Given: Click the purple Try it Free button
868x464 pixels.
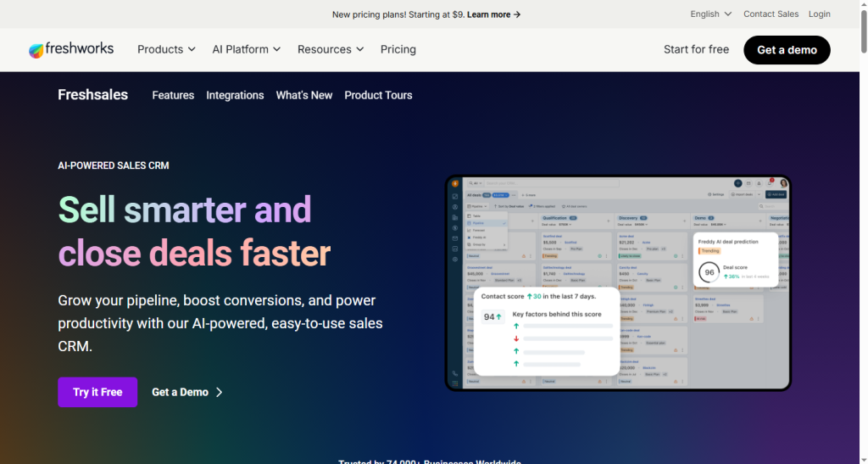Looking at the screenshot, I should click(97, 392).
